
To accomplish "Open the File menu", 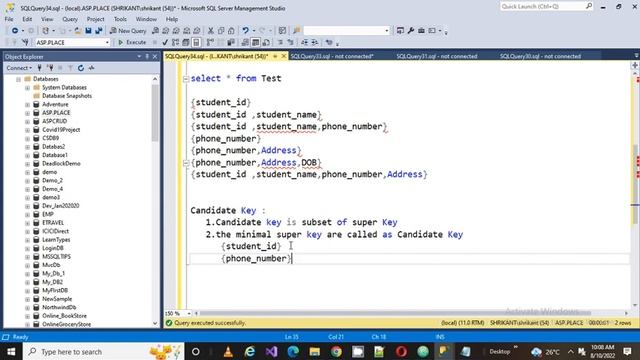I will (x=9, y=19).
